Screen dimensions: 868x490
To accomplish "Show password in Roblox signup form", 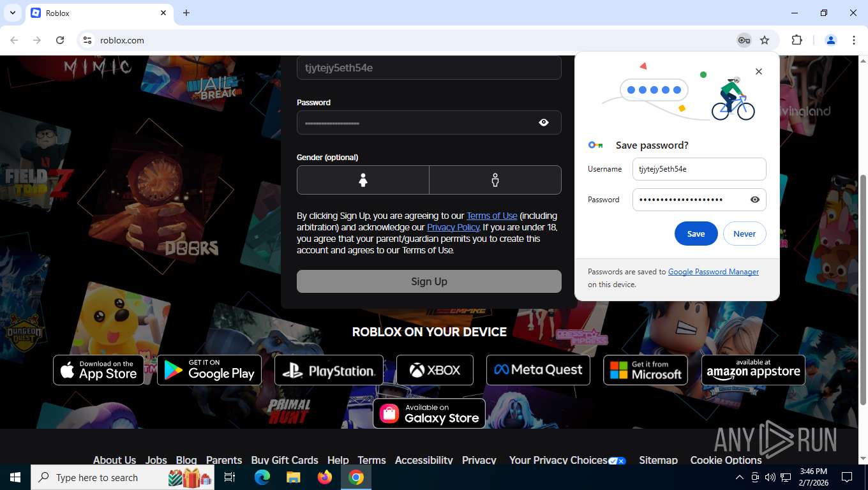I will point(544,122).
